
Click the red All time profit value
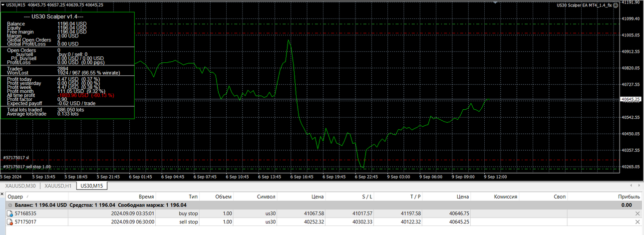[86, 95]
